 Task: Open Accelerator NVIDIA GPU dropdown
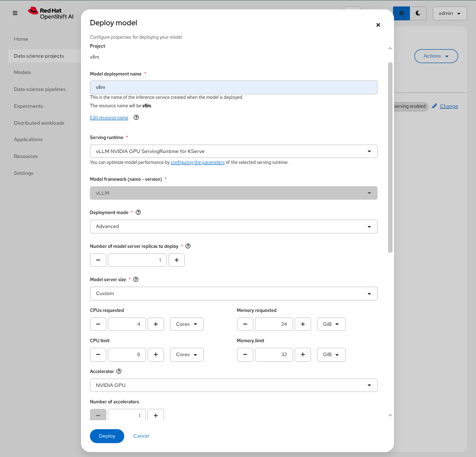[x=234, y=385]
